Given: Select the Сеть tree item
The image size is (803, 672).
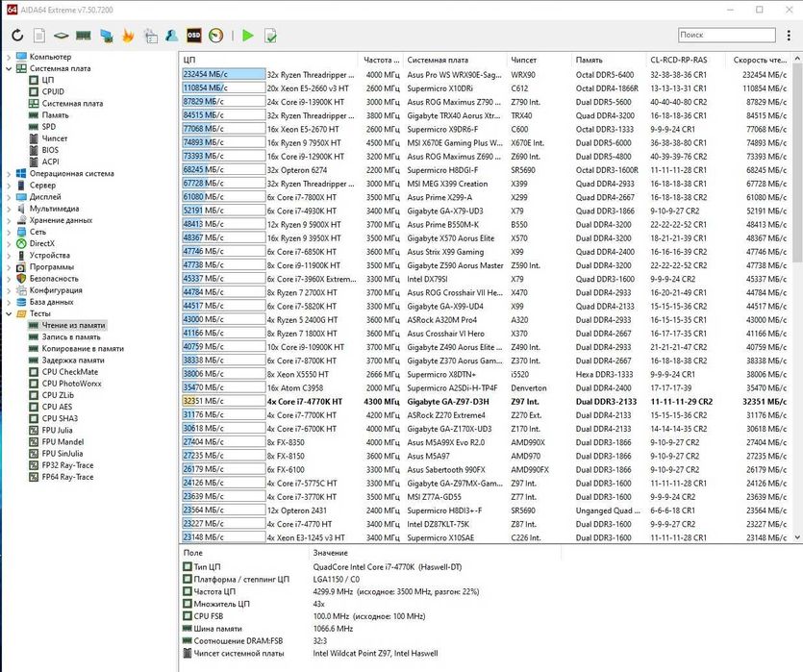Looking at the screenshot, I should (38, 232).
